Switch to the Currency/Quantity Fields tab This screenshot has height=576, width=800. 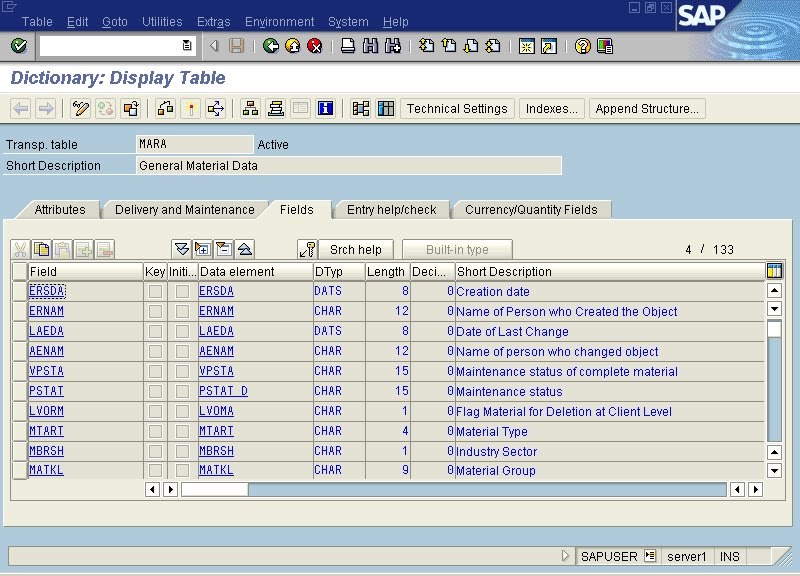pyautogui.click(x=531, y=210)
